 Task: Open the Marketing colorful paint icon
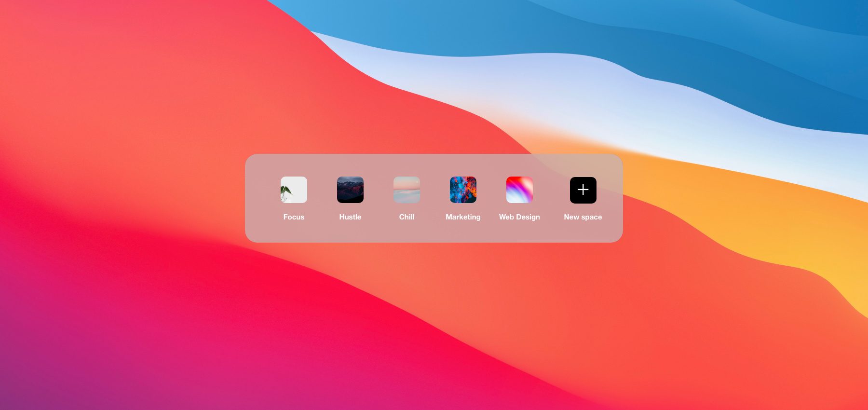[463, 190]
